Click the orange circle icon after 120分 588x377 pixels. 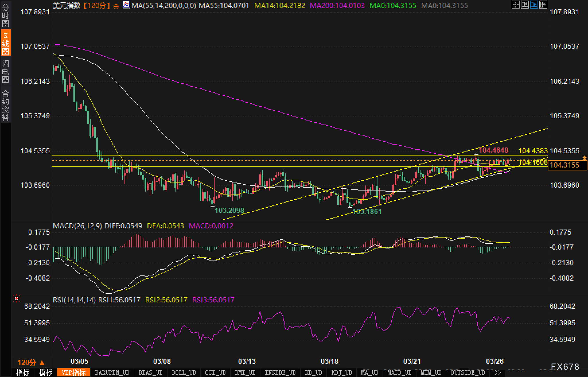click(116, 6)
